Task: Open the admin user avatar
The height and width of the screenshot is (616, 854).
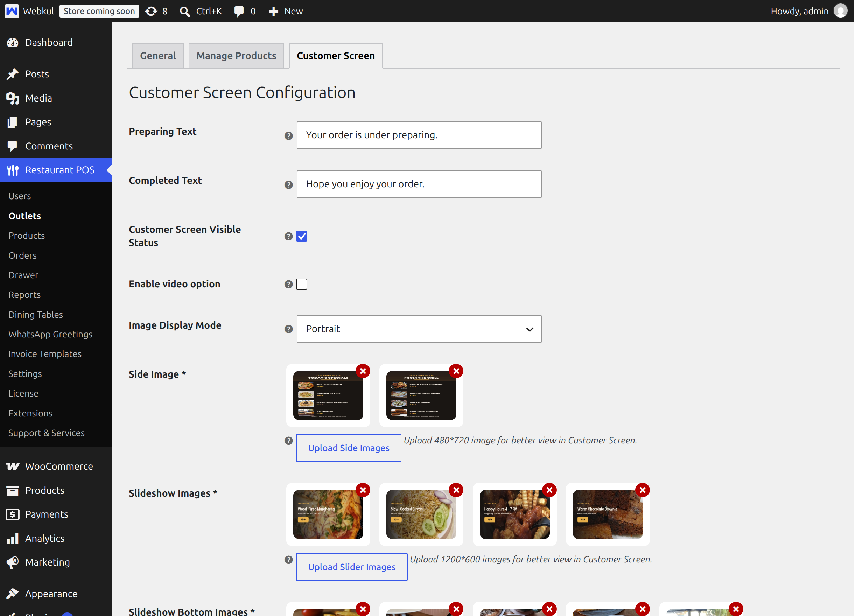Action: (x=840, y=11)
